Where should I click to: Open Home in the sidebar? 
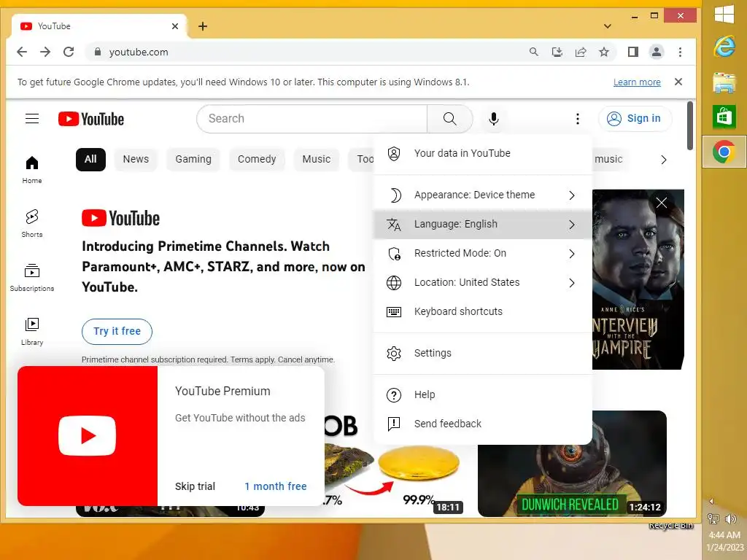32,169
